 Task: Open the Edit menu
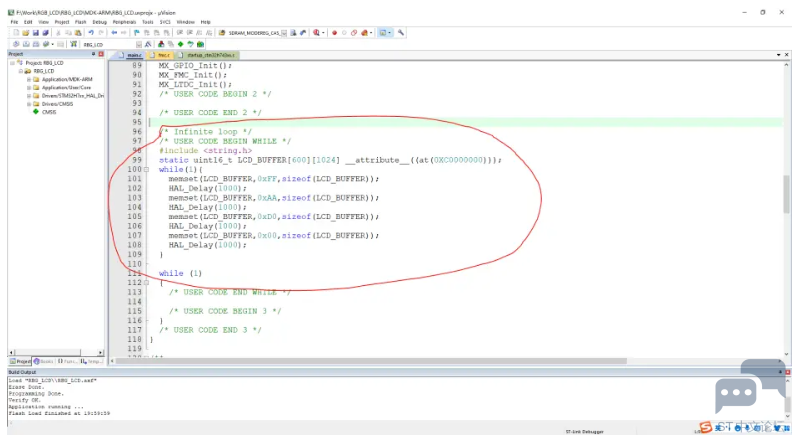[x=28, y=22]
